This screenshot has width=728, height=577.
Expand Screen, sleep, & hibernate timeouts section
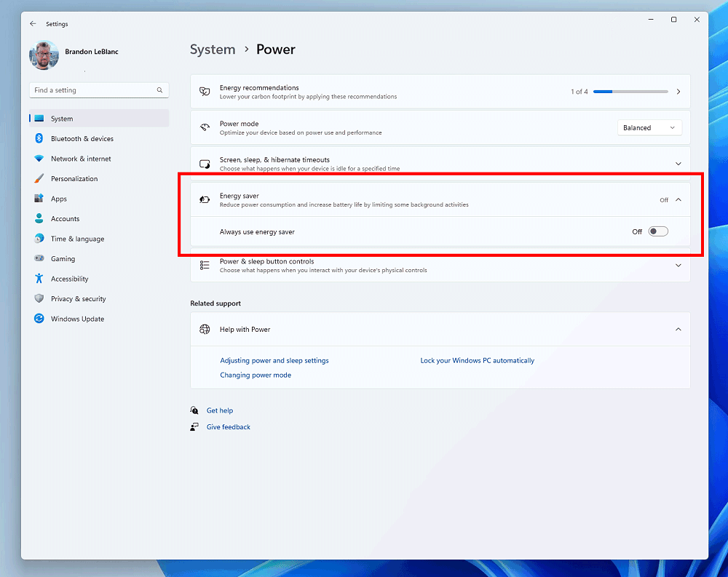pyautogui.click(x=678, y=164)
